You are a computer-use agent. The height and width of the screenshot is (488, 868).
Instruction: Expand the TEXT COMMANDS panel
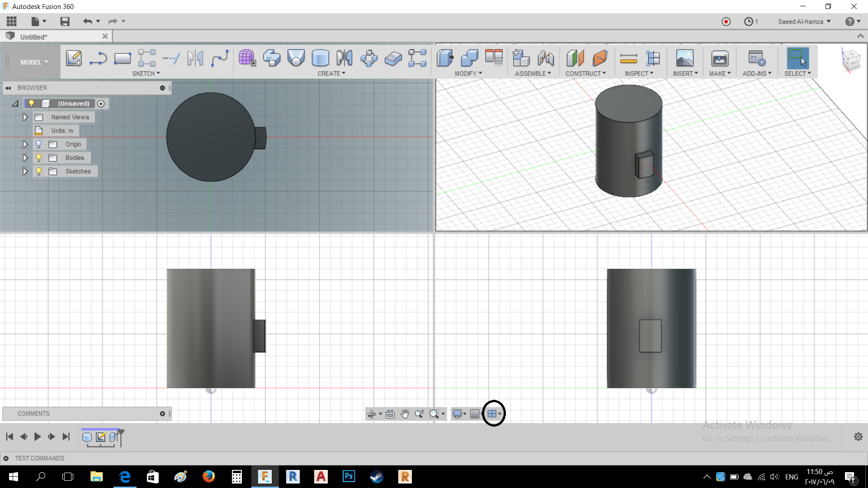(x=6, y=458)
